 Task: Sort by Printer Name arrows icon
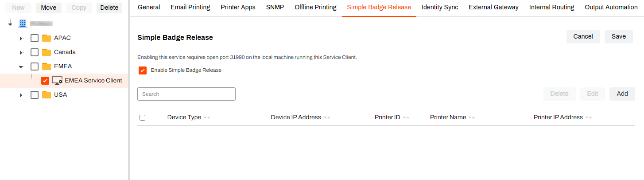pyautogui.click(x=472, y=117)
